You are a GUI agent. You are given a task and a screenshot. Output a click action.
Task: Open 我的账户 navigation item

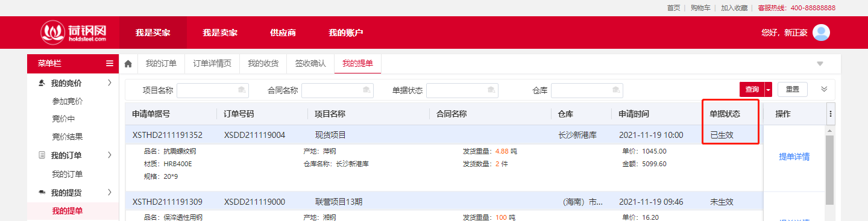(346, 33)
